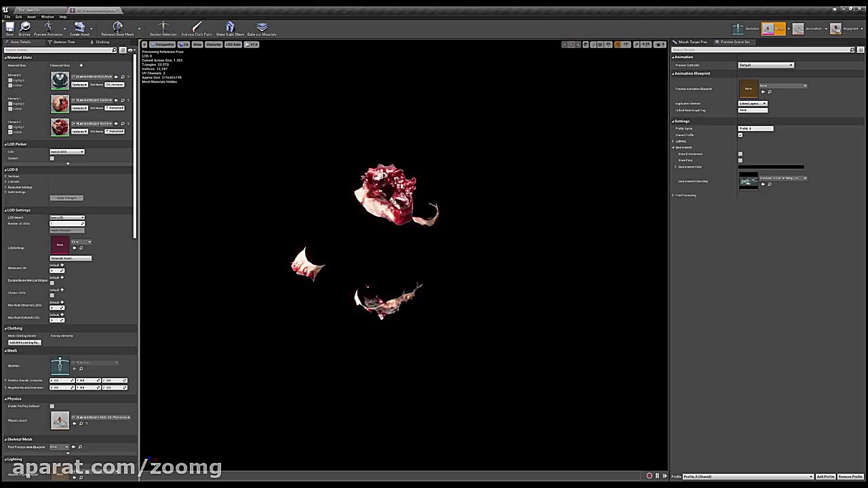The image size is (868, 488).
Task: Click the Browse toolbar icon
Action: point(25,28)
